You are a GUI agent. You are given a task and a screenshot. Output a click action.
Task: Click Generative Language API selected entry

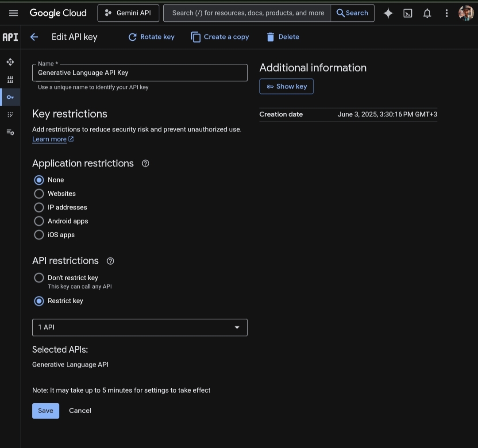click(x=70, y=364)
